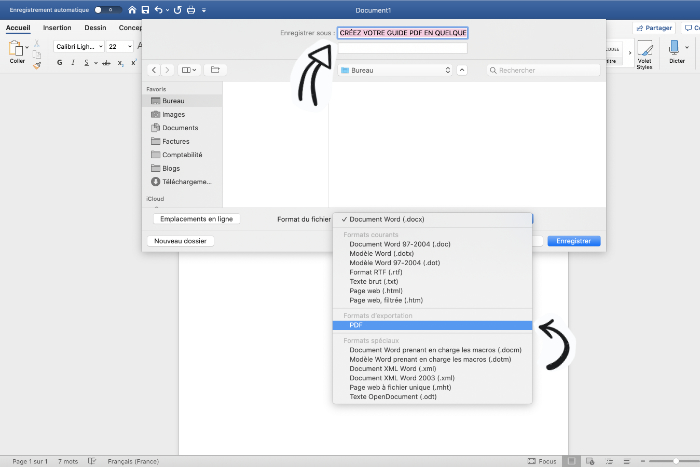Click the Undo arrow icon
The height and width of the screenshot is (467, 700).
(159, 9)
